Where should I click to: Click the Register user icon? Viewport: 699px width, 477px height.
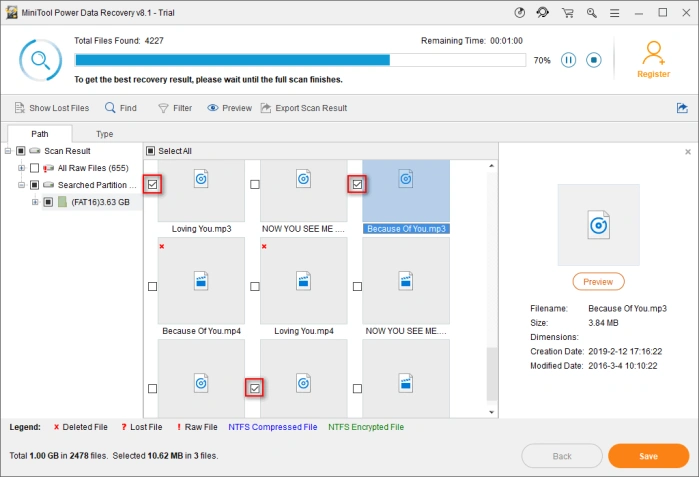point(653,53)
